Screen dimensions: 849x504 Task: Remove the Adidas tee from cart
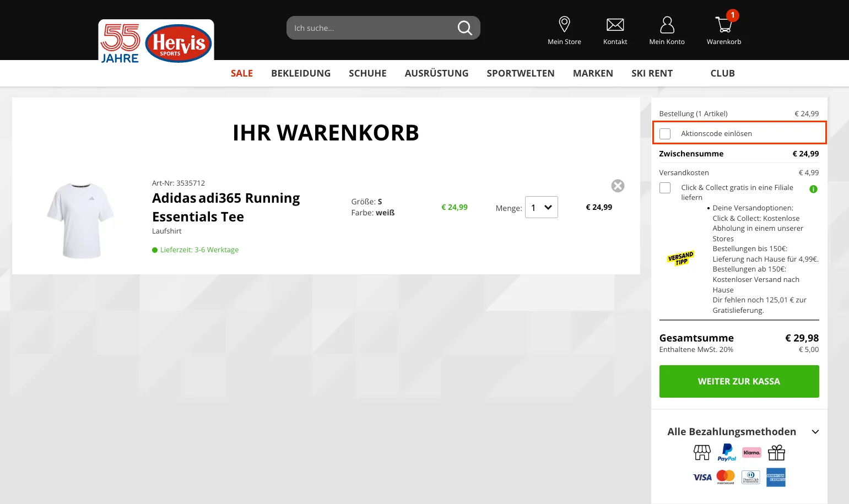(x=618, y=186)
